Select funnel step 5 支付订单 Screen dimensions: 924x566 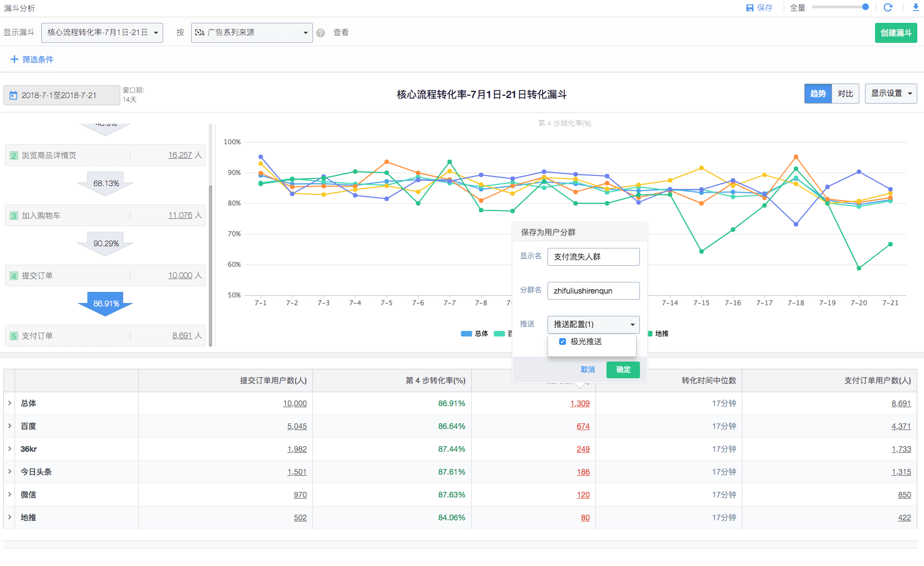105,336
